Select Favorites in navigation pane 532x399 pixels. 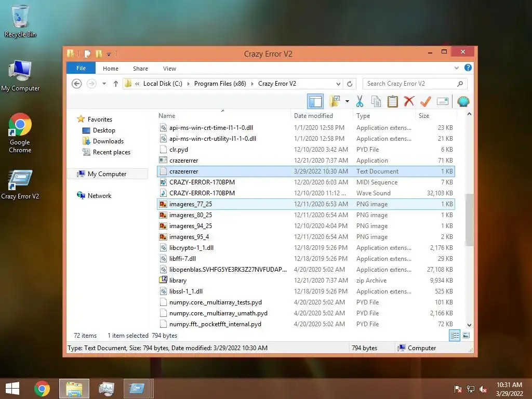click(100, 119)
